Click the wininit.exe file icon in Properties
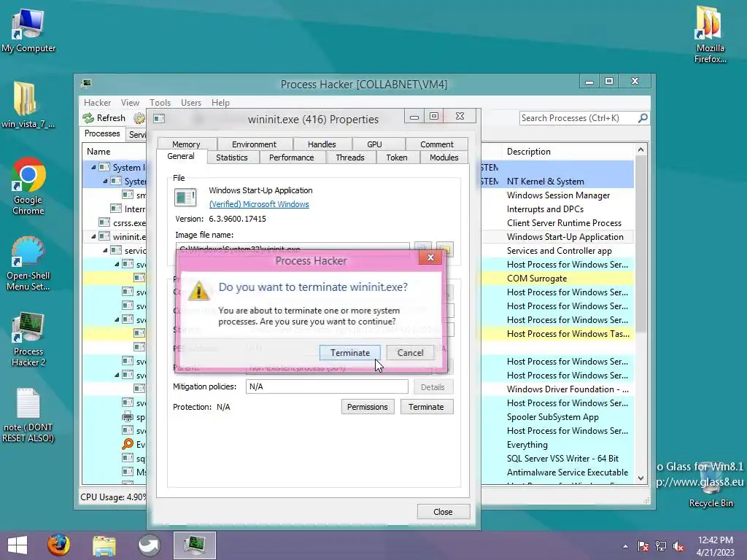Image resolution: width=747 pixels, height=560 pixels. tap(185, 197)
